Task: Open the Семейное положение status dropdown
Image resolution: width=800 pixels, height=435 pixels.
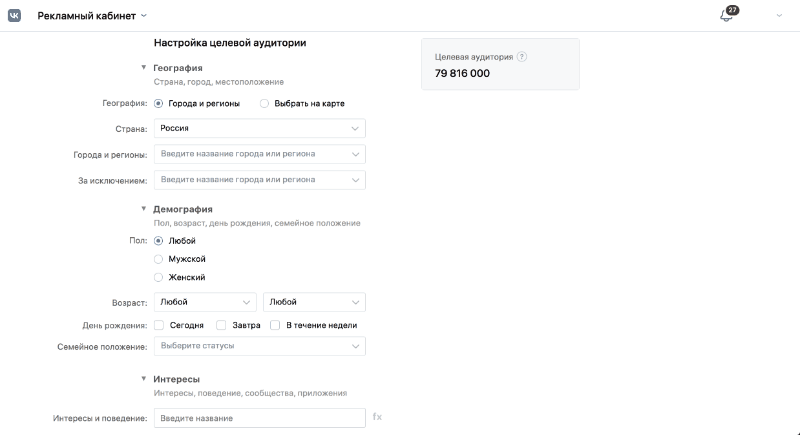Action: point(260,346)
